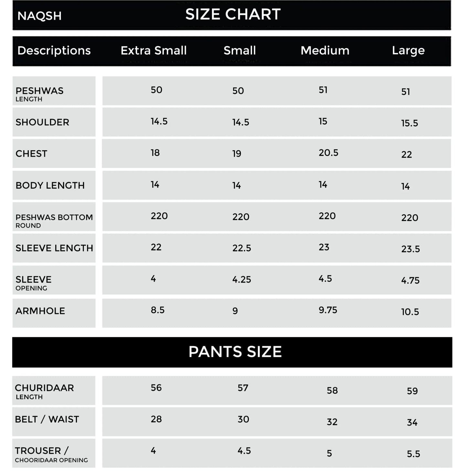This screenshot has height=476, width=467.
Task: Click the SHOULDER row label
Action: click(42, 122)
